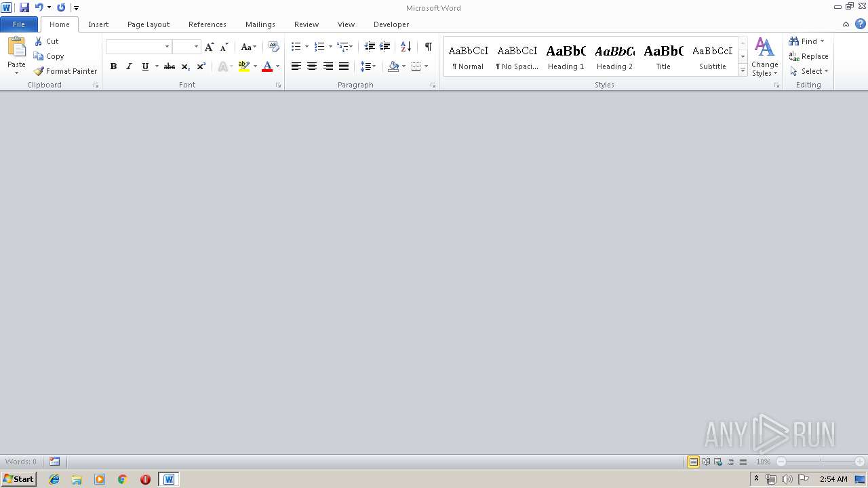The image size is (868, 488).
Task: Click the Decrease Indent icon
Action: (x=370, y=47)
